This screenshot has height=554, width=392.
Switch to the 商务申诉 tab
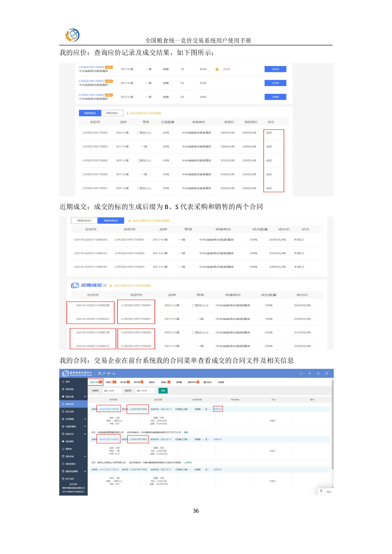pos(193,382)
